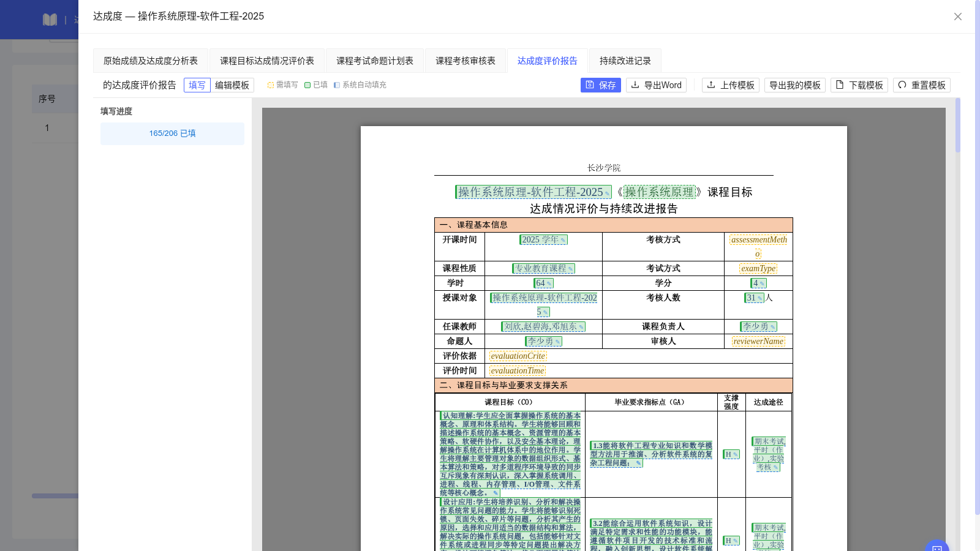Edit the 1.3 row 达成途径 期末考试 field
The image size is (980, 551).
[769, 454]
